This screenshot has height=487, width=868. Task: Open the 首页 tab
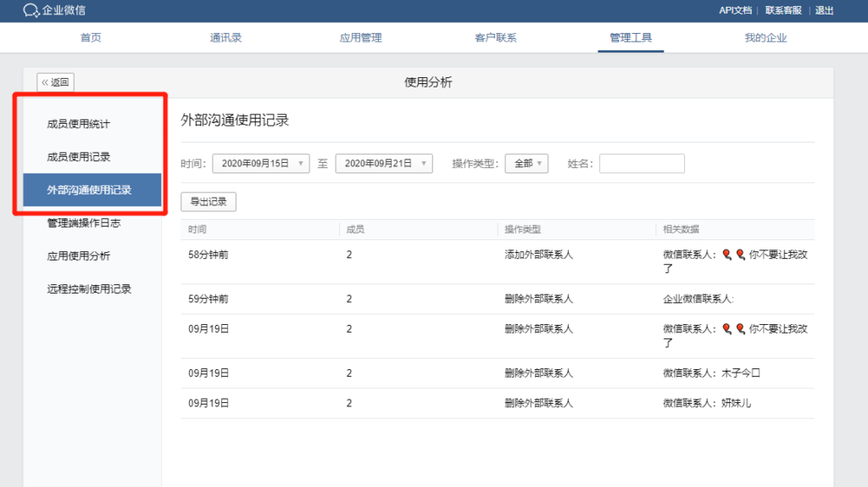click(91, 38)
